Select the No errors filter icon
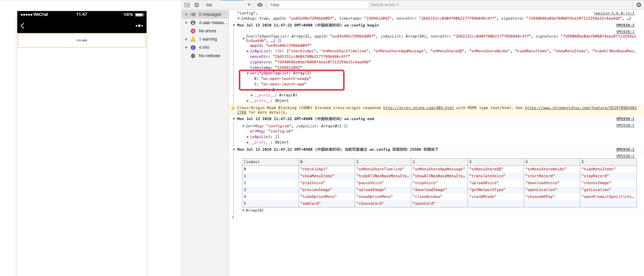Viewport: 644px width, 276px height. 193,31
